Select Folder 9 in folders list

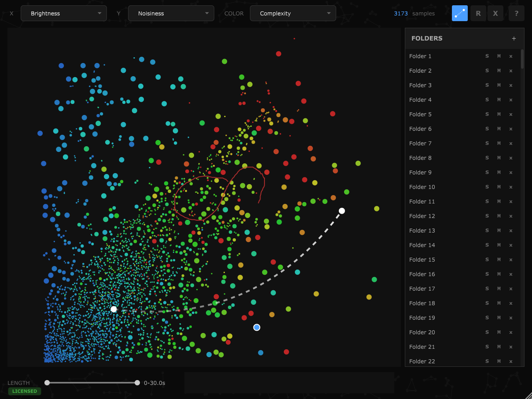(420, 173)
